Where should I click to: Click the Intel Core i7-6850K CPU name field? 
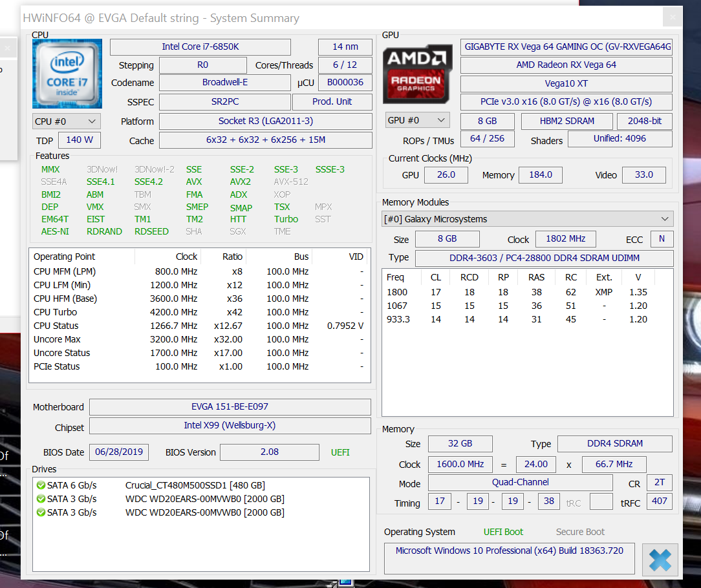[x=200, y=47]
